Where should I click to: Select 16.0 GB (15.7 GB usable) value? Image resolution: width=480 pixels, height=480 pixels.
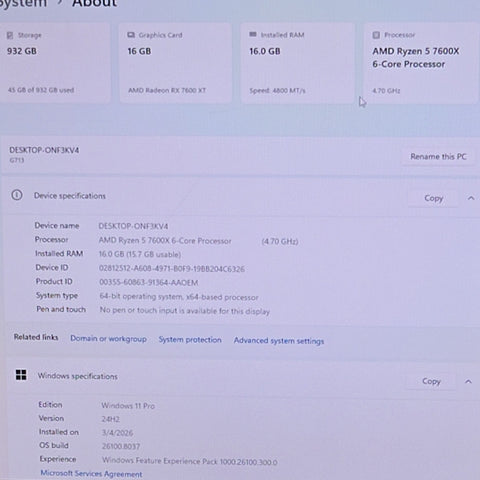140,254
